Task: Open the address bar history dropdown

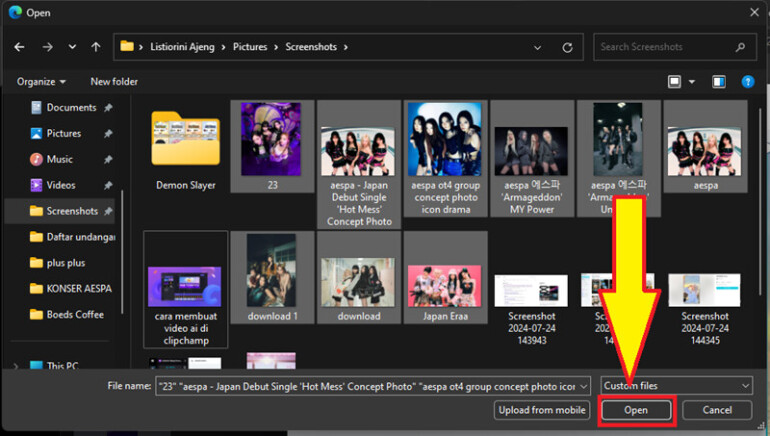Action: (x=539, y=47)
